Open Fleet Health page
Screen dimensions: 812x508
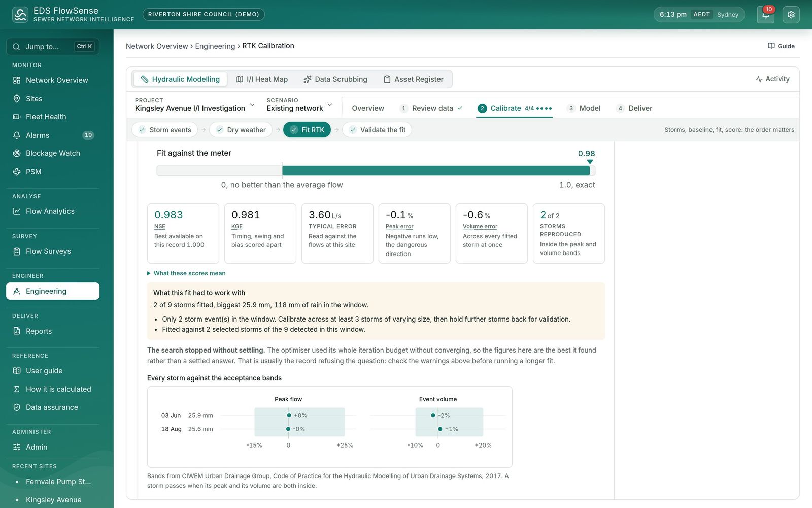click(53, 117)
